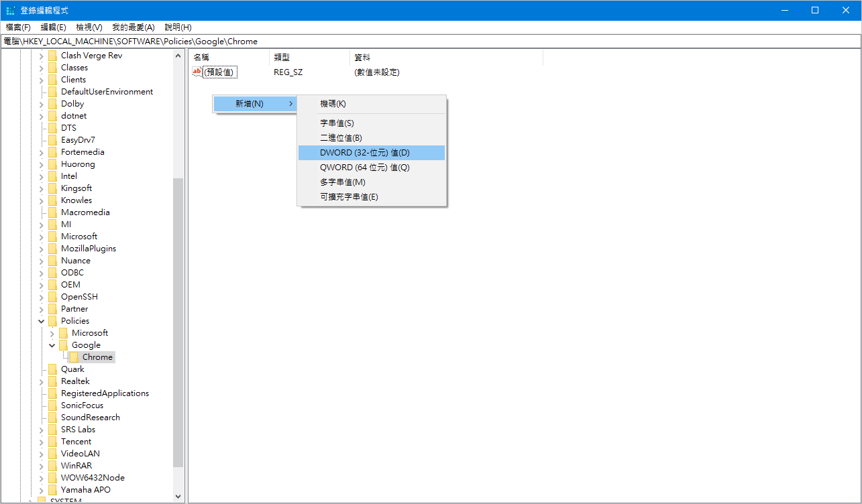Click the dotnet folder icon
Image resolution: width=862 pixels, height=504 pixels.
(52, 116)
